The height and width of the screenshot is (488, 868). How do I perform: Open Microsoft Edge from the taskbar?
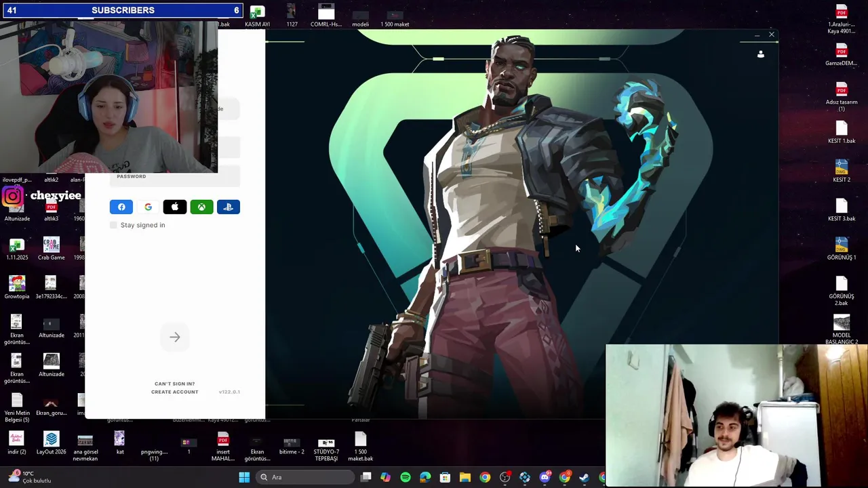point(425,477)
